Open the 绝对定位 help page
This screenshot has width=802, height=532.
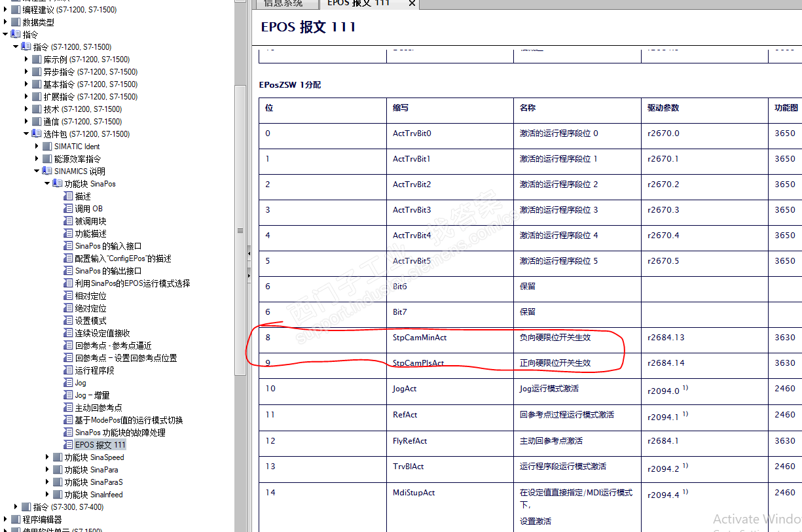(90, 308)
